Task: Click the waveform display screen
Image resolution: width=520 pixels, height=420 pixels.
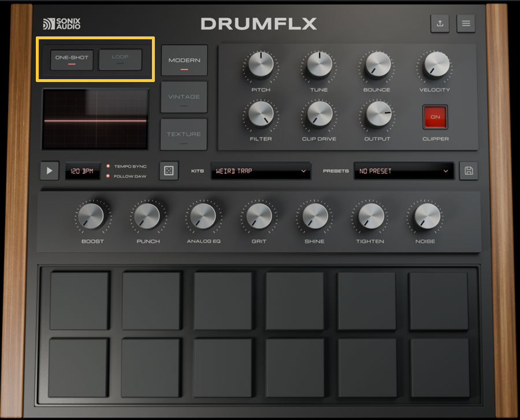Action: tap(95, 120)
